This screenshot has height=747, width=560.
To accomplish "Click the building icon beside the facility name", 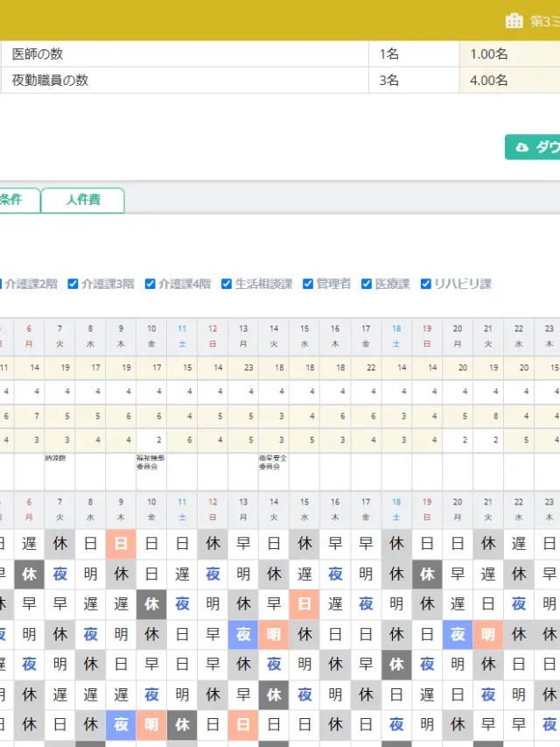I will 514,20.
